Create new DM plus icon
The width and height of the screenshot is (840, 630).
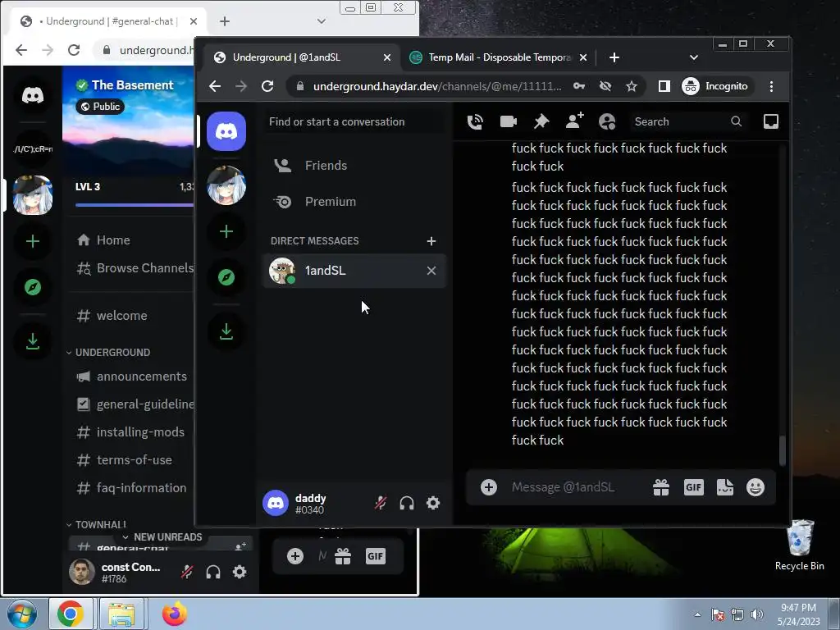[x=431, y=241]
